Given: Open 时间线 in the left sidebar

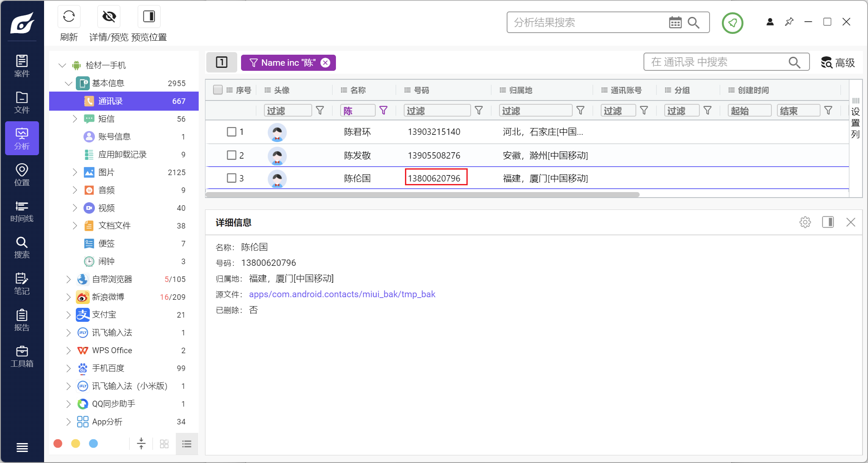Looking at the screenshot, I should tap(22, 211).
